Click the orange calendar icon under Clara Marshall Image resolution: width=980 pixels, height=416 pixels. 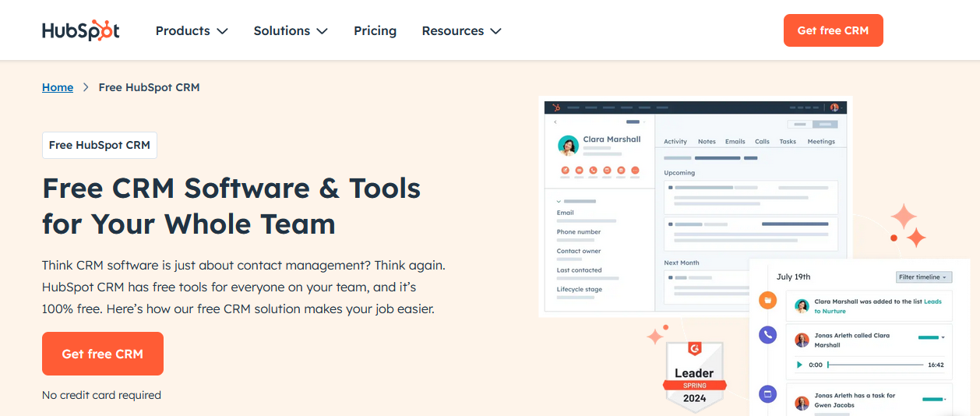tap(621, 170)
